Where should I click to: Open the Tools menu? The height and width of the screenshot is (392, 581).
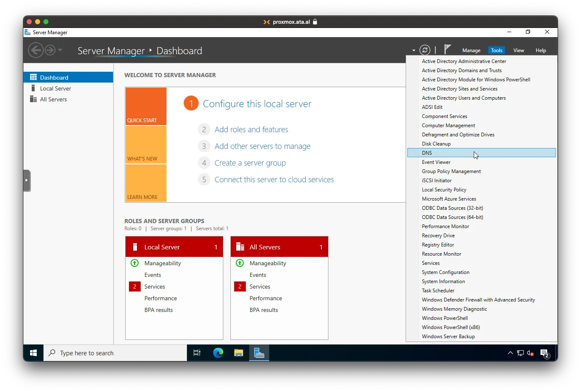point(497,50)
